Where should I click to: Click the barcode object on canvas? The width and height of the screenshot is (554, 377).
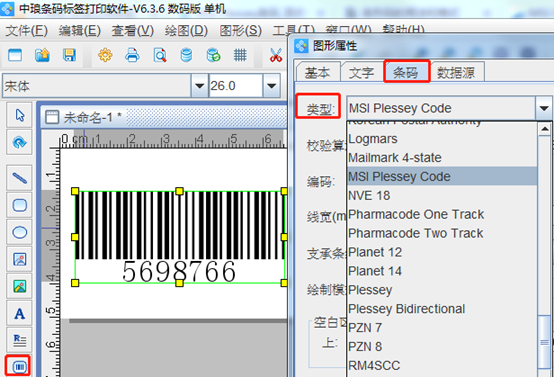pos(180,237)
